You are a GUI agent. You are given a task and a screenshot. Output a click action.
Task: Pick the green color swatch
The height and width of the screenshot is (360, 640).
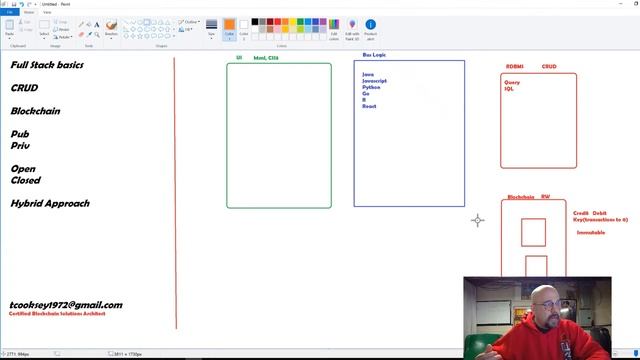[300, 22]
